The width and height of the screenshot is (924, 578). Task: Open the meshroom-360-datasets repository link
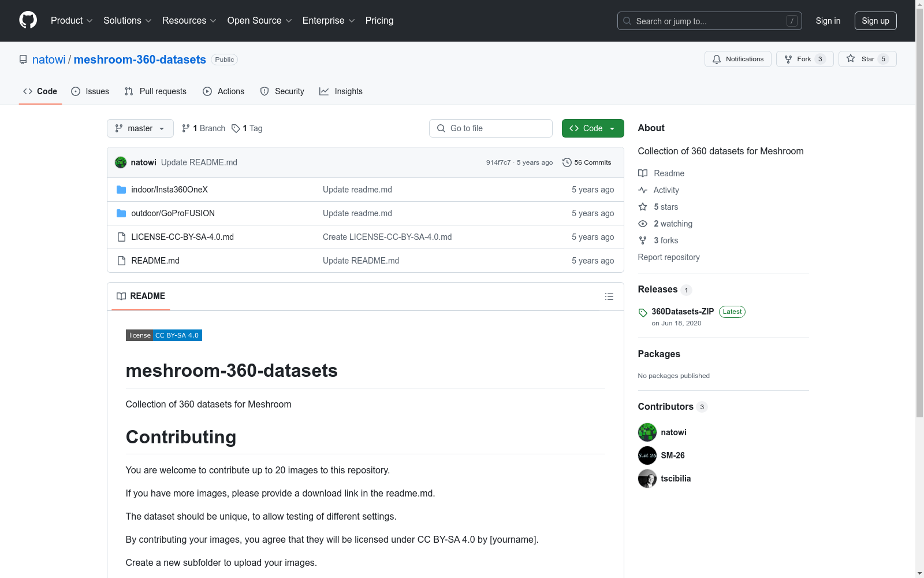[140, 60]
